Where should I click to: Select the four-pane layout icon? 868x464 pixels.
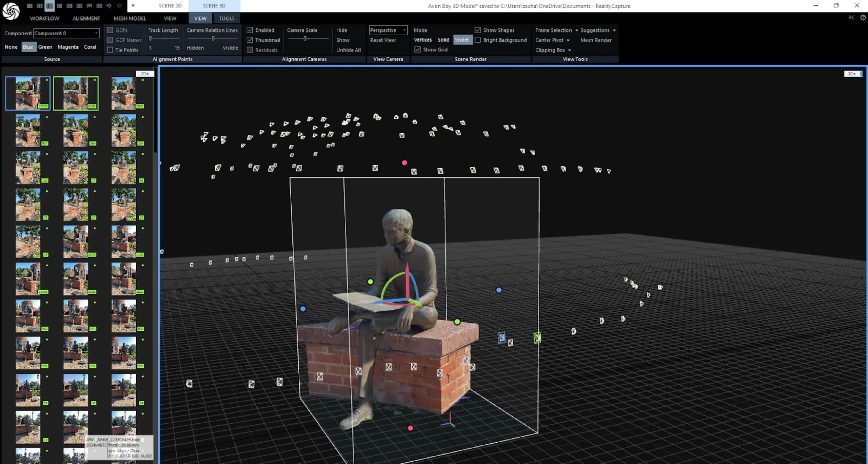click(79, 5)
